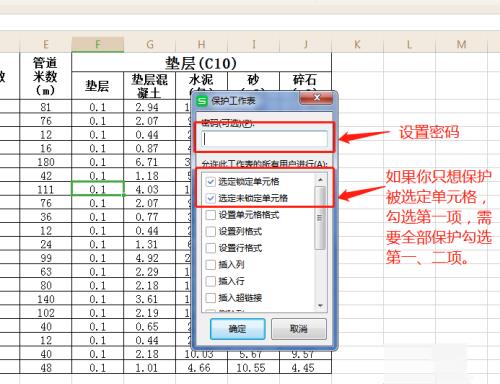The image size is (500, 384).
Task: Close the 保护工作表 dialog
Action: [x=317, y=98]
